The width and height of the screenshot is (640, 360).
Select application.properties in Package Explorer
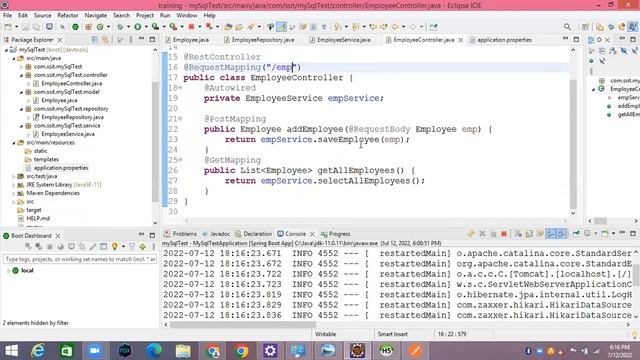61,168
